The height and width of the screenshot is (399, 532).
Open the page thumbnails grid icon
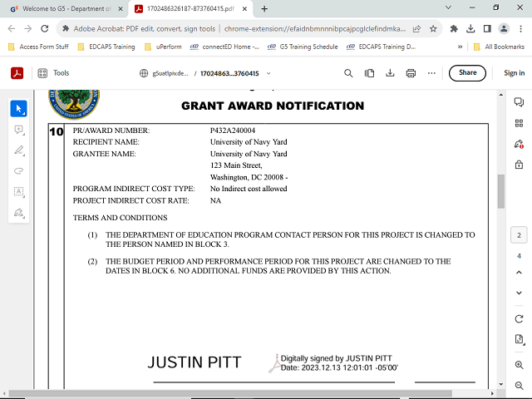(x=519, y=123)
